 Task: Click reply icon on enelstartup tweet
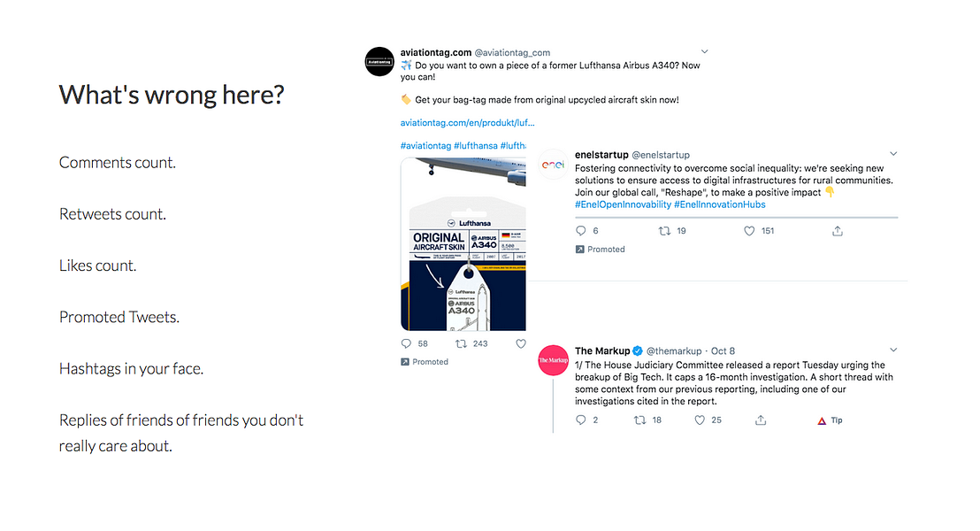581,231
